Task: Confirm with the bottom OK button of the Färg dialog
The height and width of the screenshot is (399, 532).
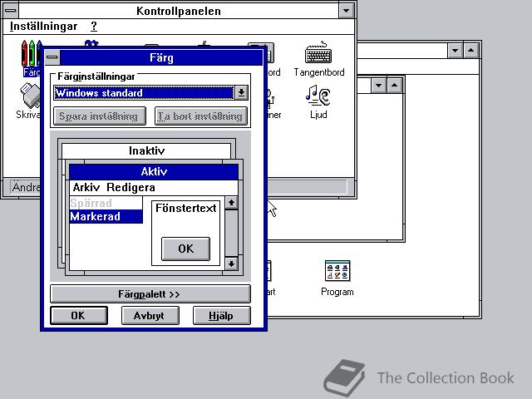Action: click(x=79, y=316)
